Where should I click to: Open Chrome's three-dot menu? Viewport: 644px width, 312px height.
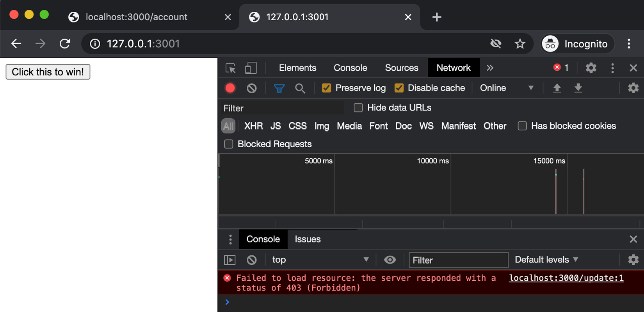[x=629, y=44]
